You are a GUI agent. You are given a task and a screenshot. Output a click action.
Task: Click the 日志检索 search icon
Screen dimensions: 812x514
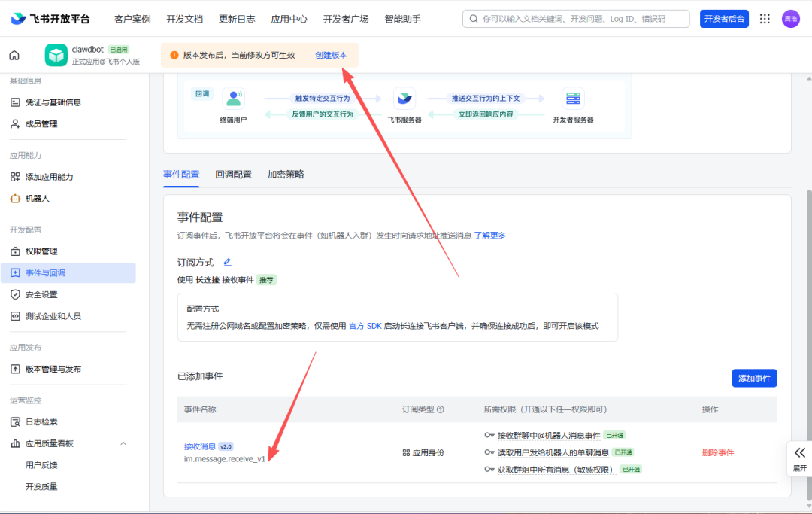tap(15, 421)
